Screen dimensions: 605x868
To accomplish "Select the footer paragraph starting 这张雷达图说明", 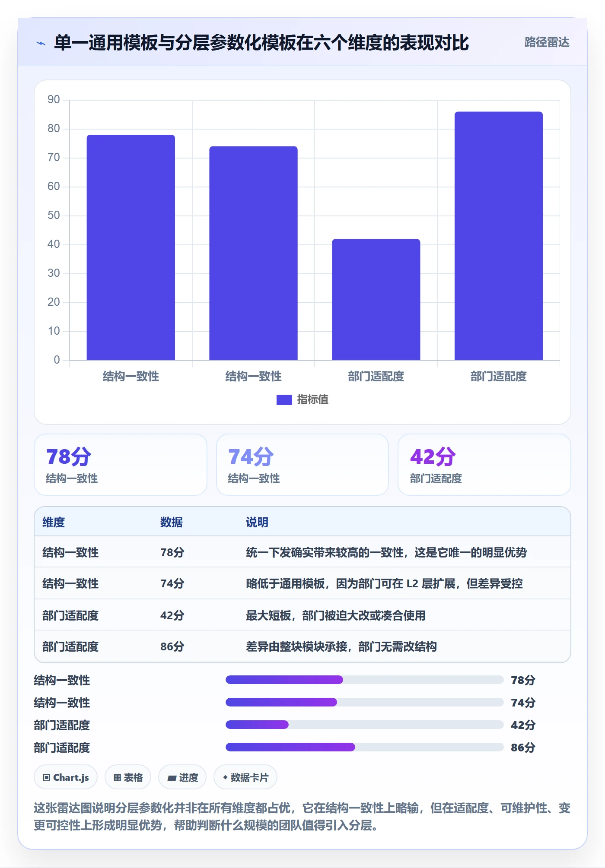I will tap(302, 817).
